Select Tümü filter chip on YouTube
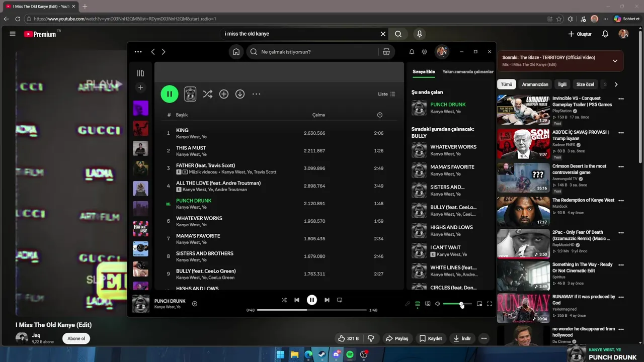 pos(506,84)
